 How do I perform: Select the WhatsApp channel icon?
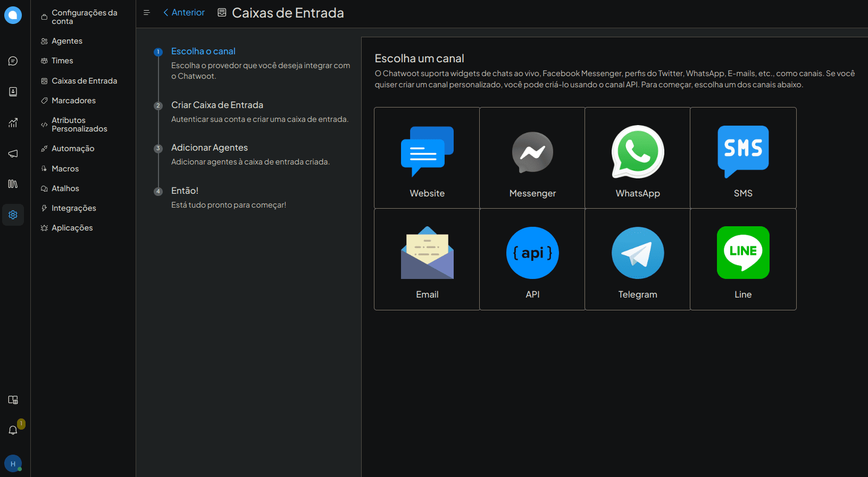pyautogui.click(x=638, y=152)
